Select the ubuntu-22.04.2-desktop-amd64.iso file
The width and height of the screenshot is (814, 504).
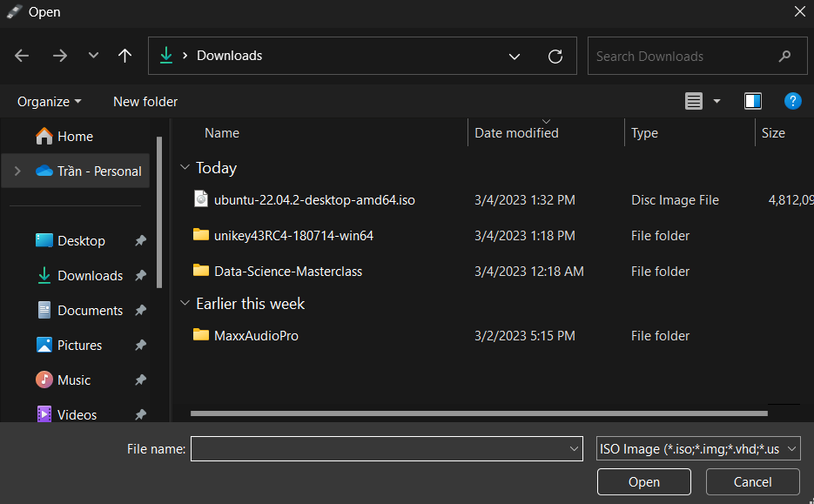tap(313, 200)
